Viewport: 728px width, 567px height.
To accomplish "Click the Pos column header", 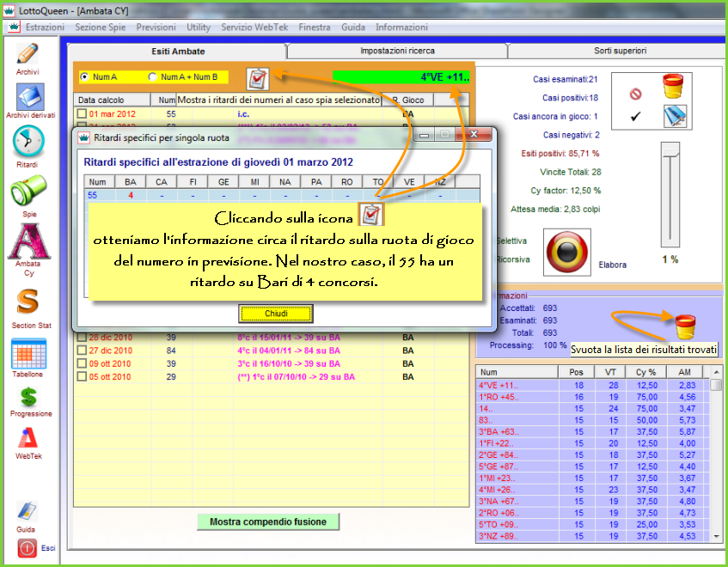I will (576, 372).
